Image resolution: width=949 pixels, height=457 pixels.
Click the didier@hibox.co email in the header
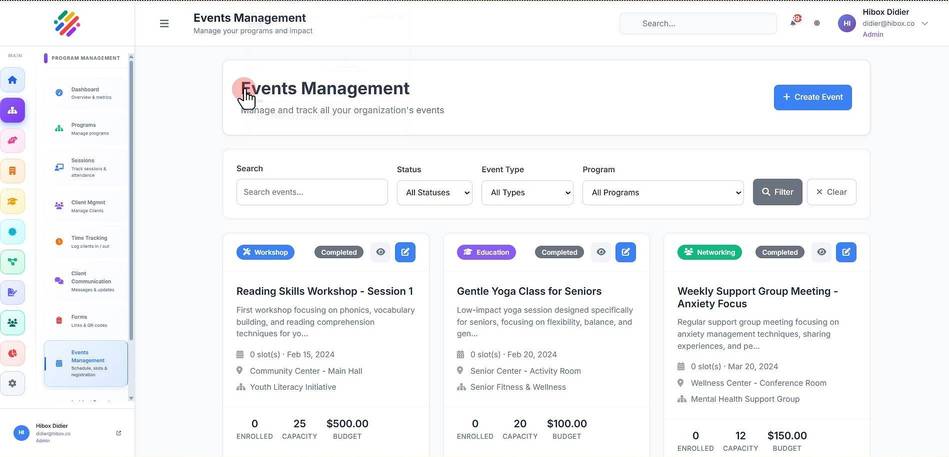pyautogui.click(x=888, y=24)
